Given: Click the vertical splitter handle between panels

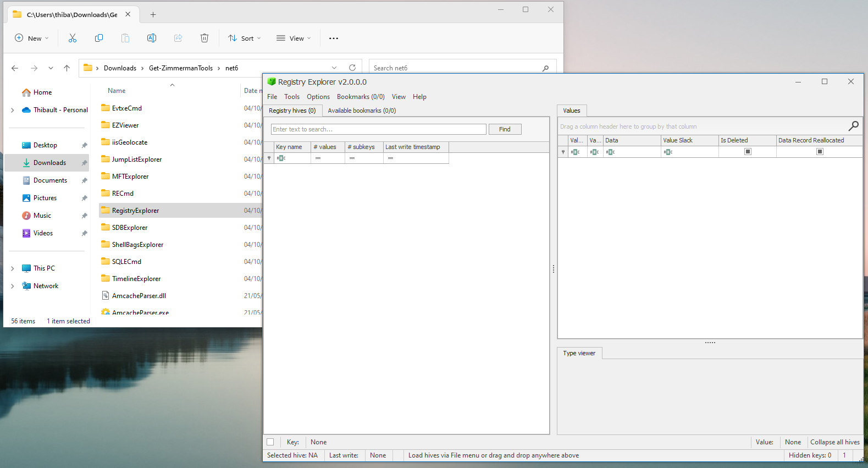Looking at the screenshot, I should coord(554,269).
